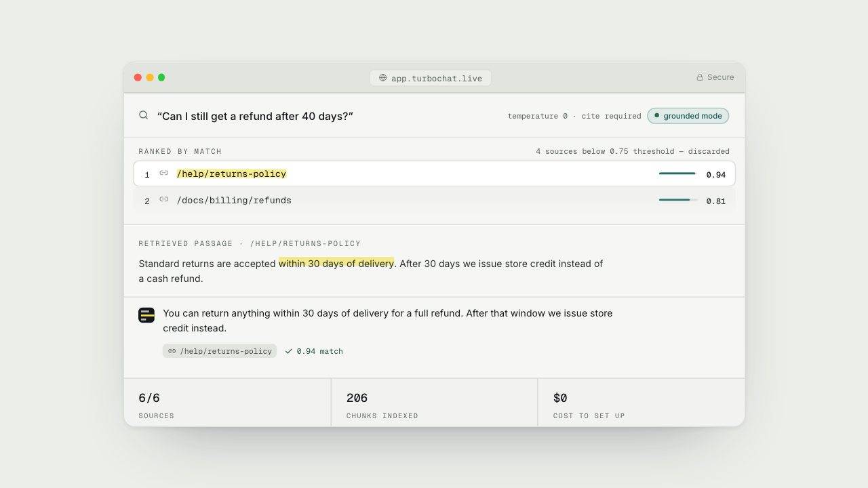This screenshot has height=488, width=868.
Task: Click the Secure label in the title bar
Action: (x=720, y=77)
